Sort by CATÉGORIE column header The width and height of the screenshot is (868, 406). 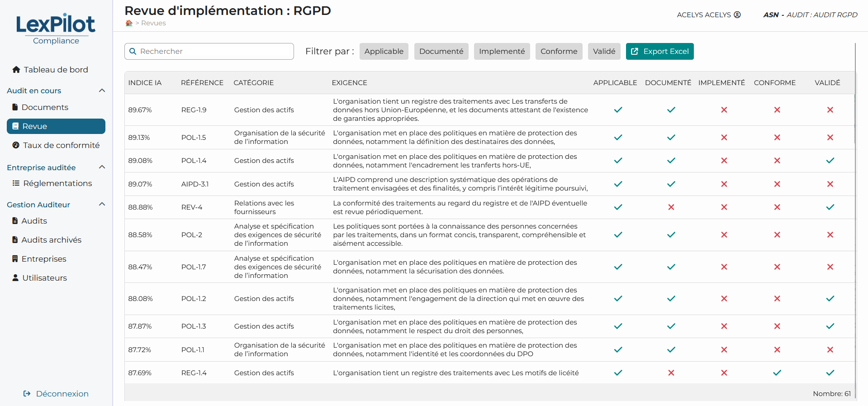click(x=253, y=83)
